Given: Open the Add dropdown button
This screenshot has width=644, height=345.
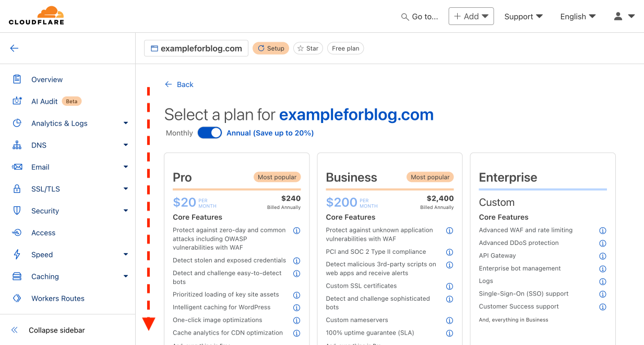Looking at the screenshot, I should [471, 16].
